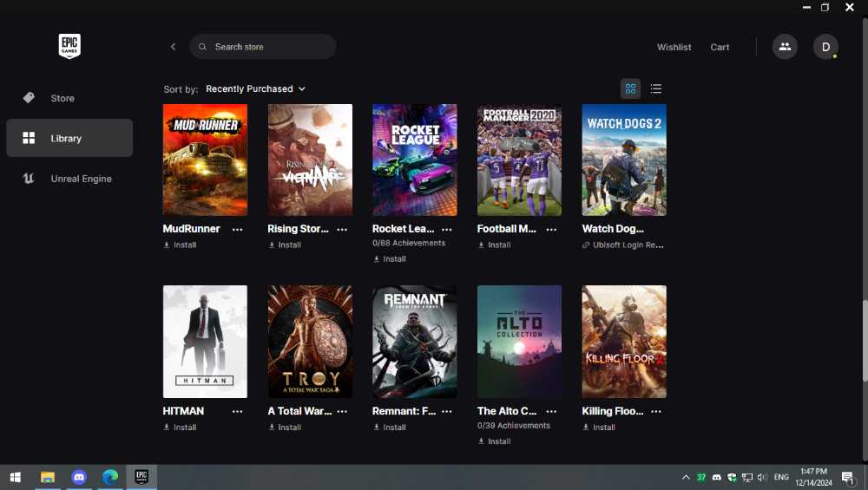Image resolution: width=868 pixels, height=490 pixels.
Task: Click the ENG language indicator
Action: (x=781, y=477)
